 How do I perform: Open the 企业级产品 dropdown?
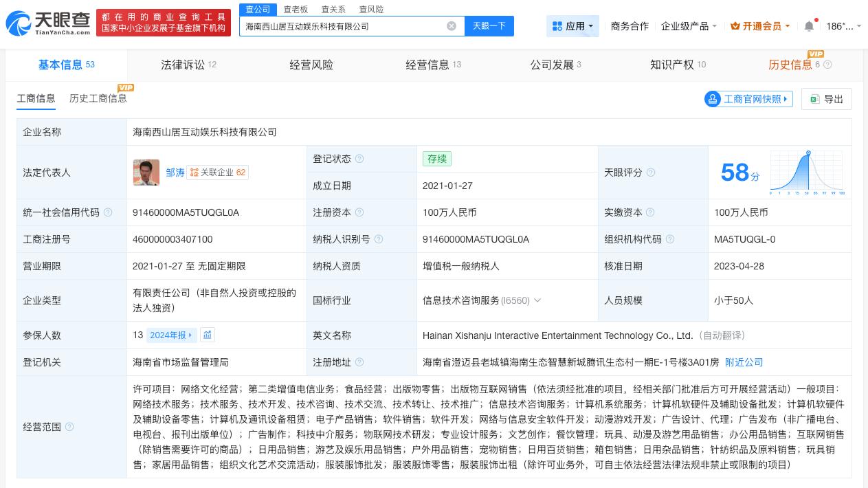(689, 25)
